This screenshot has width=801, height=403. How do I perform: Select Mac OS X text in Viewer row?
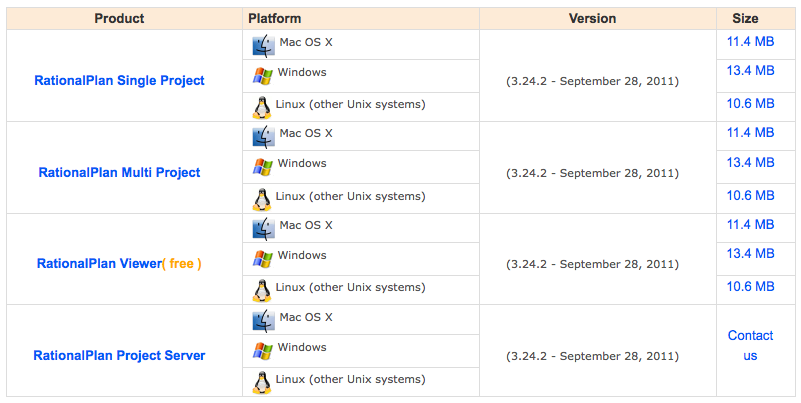306,225
